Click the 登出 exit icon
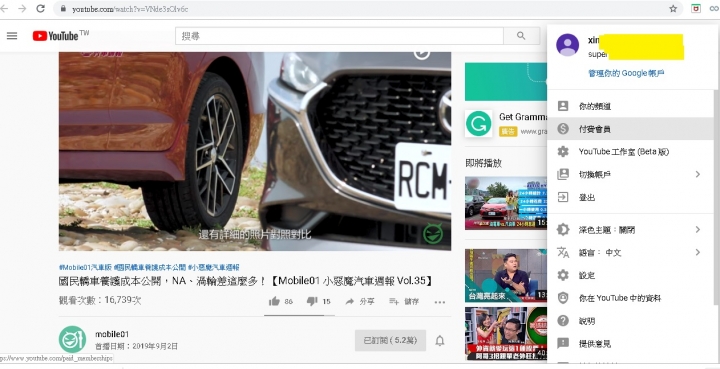The width and height of the screenshot is (720, 369). (x=562, y=197)
